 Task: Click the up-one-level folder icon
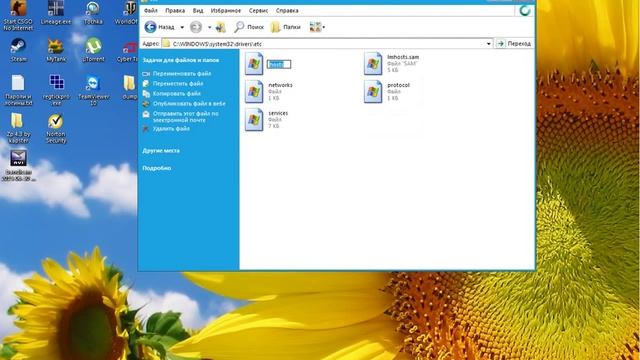[x=221, y=27]
